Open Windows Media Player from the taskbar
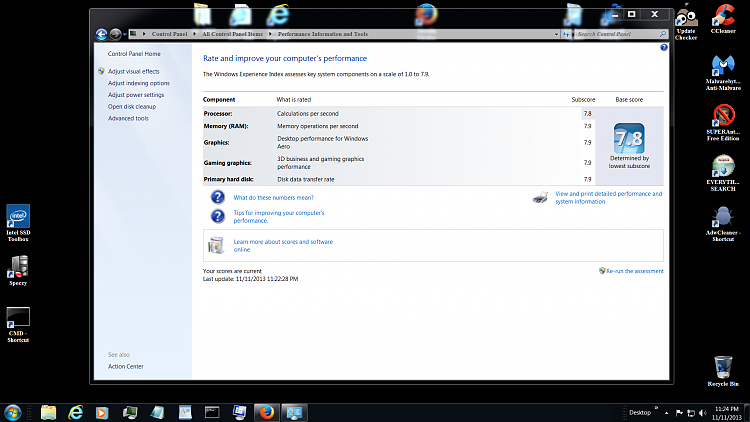The height and width of the screenshot is (422, 750). [102, 412]
